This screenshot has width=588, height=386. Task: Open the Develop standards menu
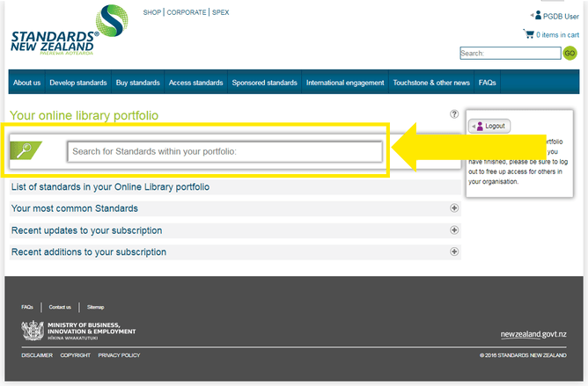78,83
